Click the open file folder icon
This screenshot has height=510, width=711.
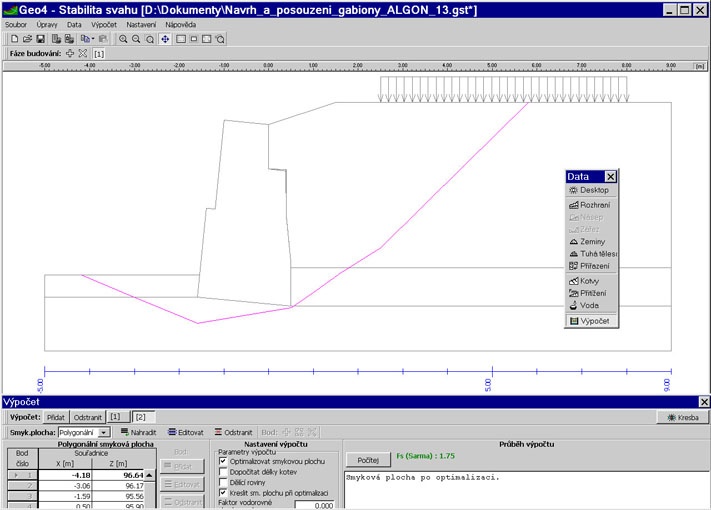[x=27, y=39]
